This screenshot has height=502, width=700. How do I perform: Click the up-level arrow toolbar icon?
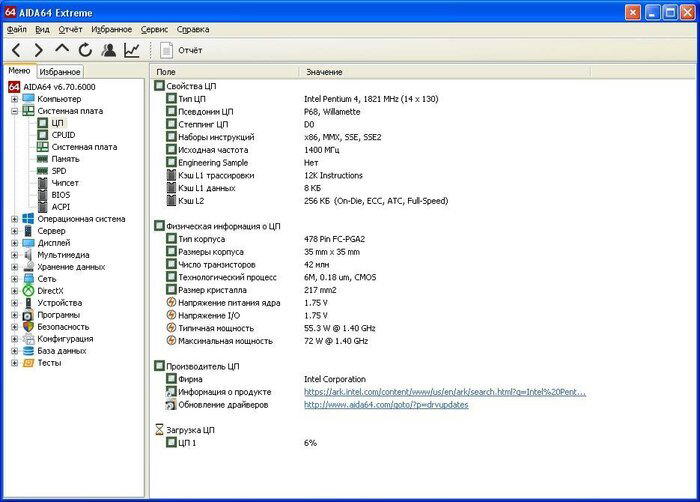(62, 49)
